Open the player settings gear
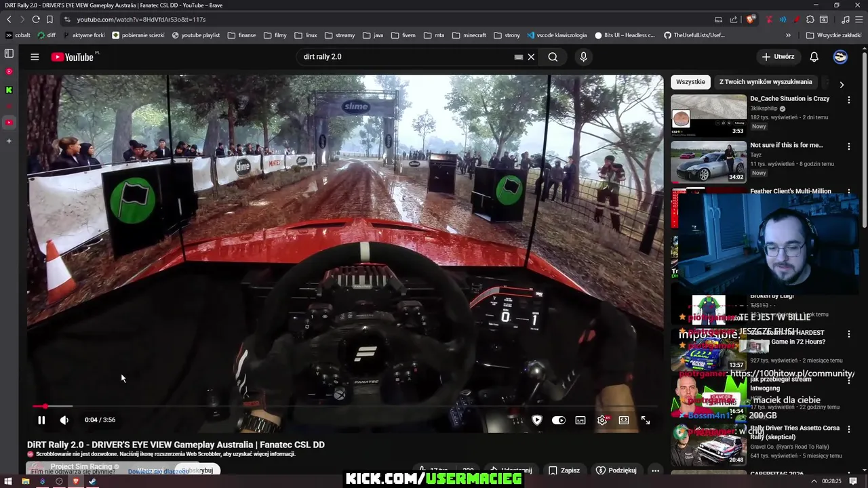Image resolution: width=868 pixels, height=488 pixels. coord(602,420)
